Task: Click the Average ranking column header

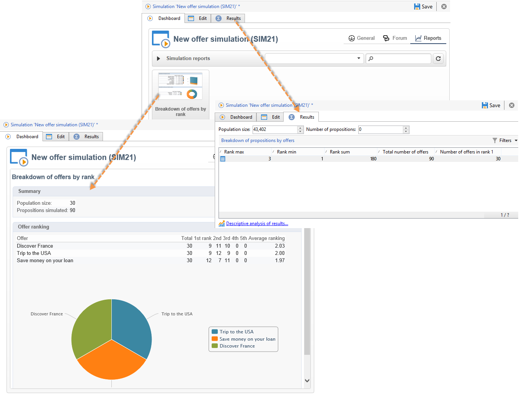Action: point(267,238)
